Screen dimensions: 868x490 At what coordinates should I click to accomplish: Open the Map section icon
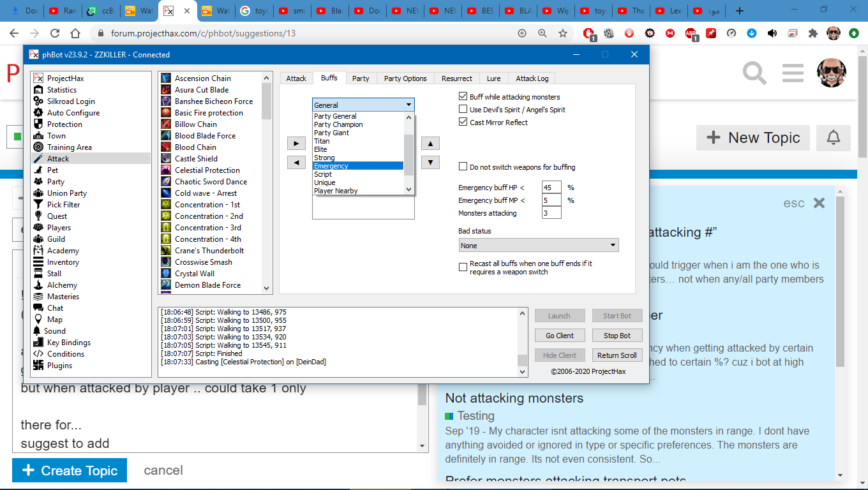[38, 320]
